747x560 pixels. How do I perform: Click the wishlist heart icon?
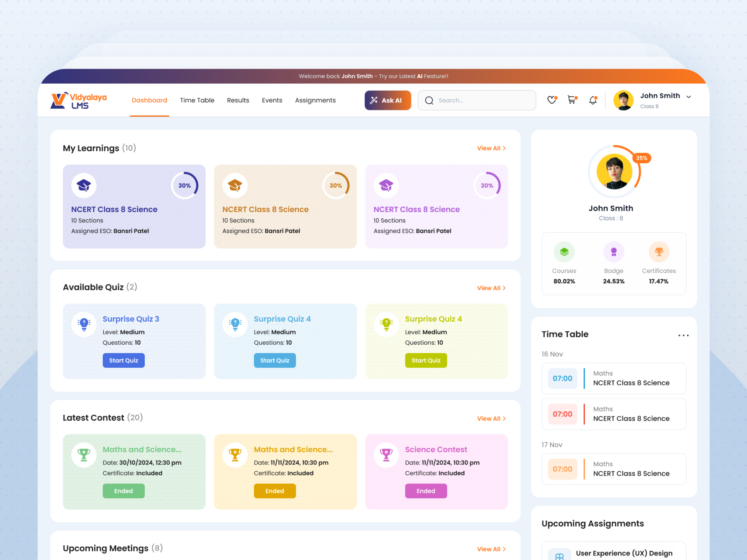click(x=552, y=100)
